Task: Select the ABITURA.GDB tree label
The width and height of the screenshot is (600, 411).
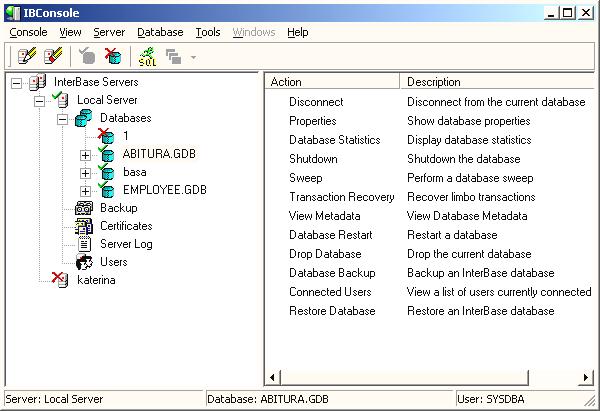Action: (x=159, y=154)
